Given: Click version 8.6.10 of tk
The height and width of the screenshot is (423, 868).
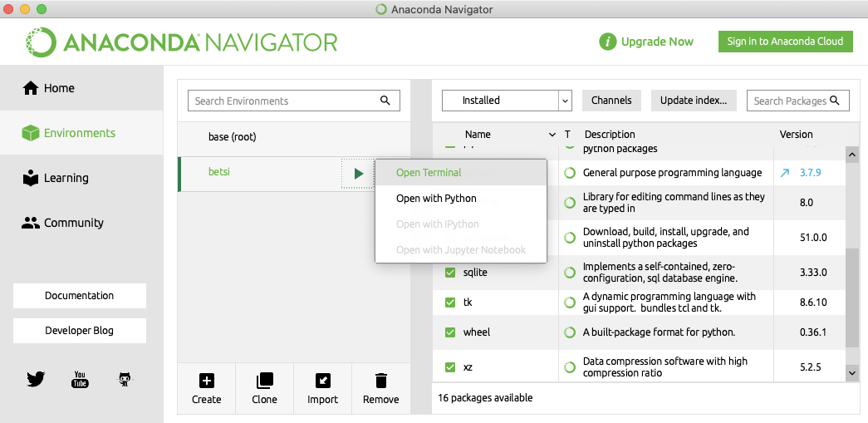Looking at the screenshot, I should click(x=813, y=302).
